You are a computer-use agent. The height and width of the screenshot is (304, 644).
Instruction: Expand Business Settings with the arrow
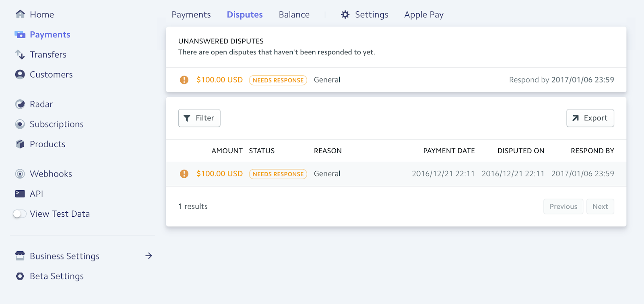pos(149,256)
